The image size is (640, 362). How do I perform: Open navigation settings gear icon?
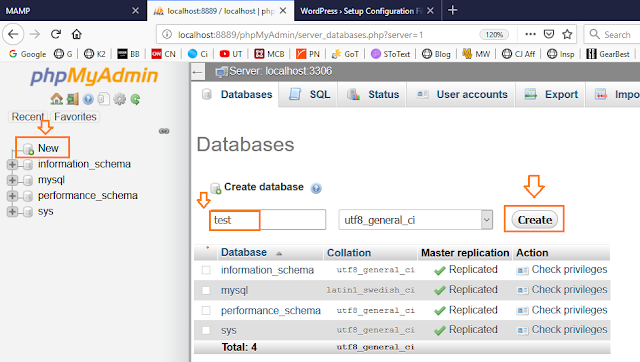click(120, 99)
